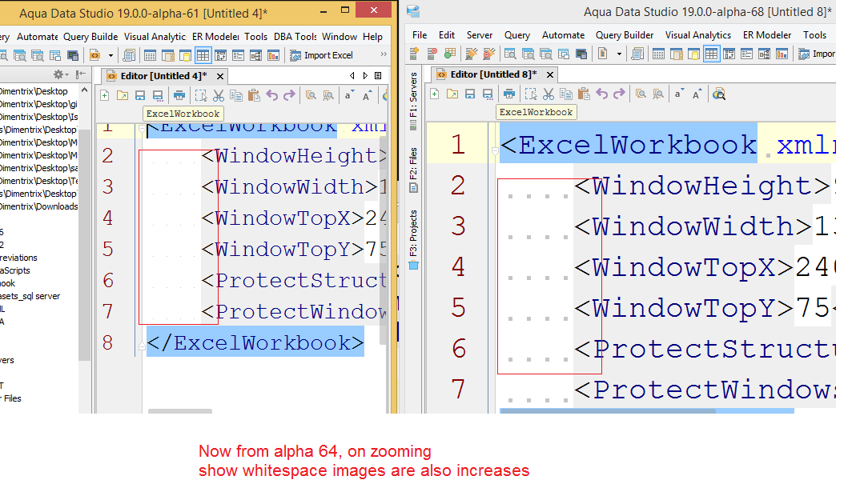
Task: Expand toolbar overflow chevron in alpha-61 window
Action: click(x=384, y=54)
